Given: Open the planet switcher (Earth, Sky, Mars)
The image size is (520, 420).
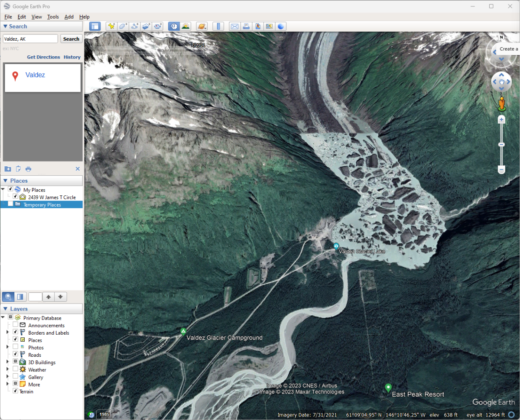Looking at the screenshot, I should pyautogui.click(x=202, y=26).
